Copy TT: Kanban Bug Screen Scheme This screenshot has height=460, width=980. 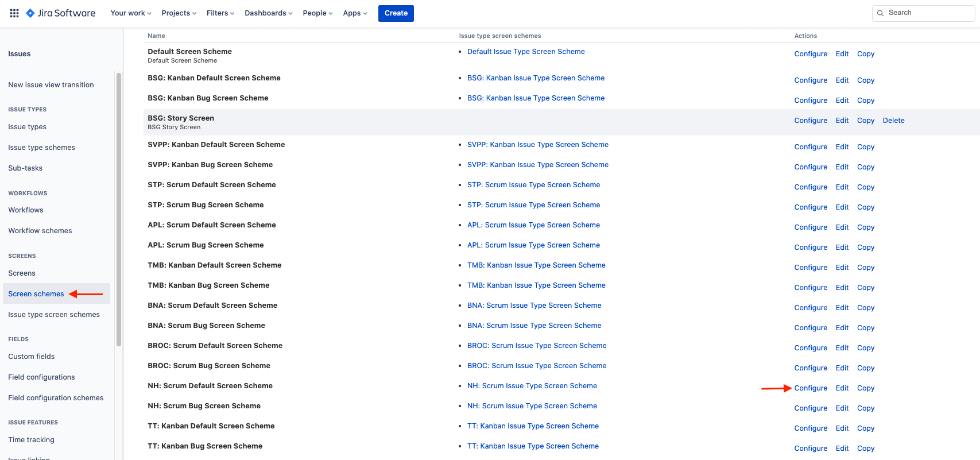(x=866, y=449)
